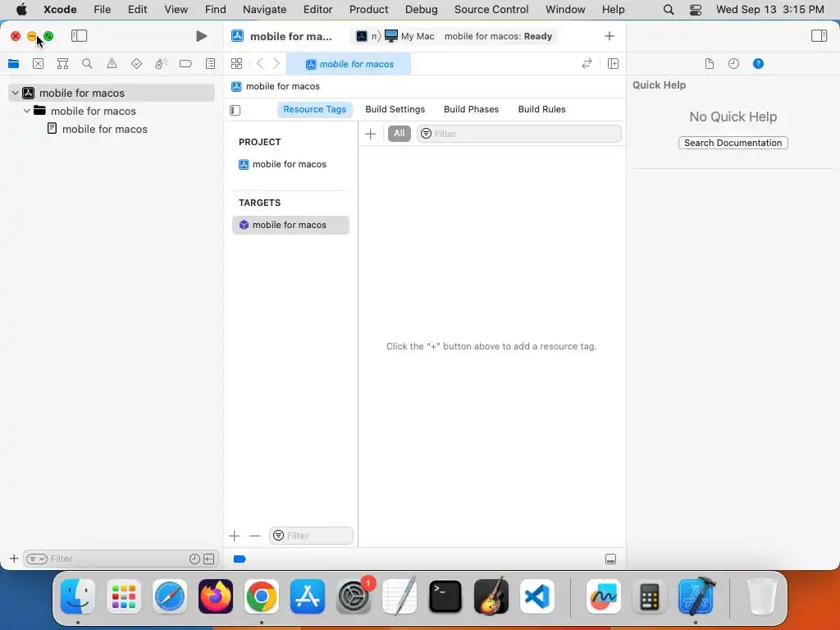Click the Search Documentation button
The image size is (840, 630).
(x=733, y=143)
